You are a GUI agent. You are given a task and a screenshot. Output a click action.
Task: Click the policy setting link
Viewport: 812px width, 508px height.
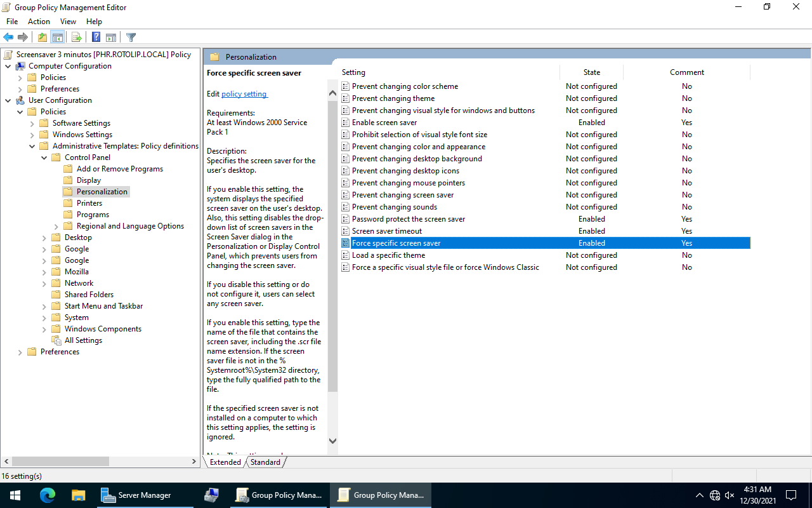(x=244, y=94)
